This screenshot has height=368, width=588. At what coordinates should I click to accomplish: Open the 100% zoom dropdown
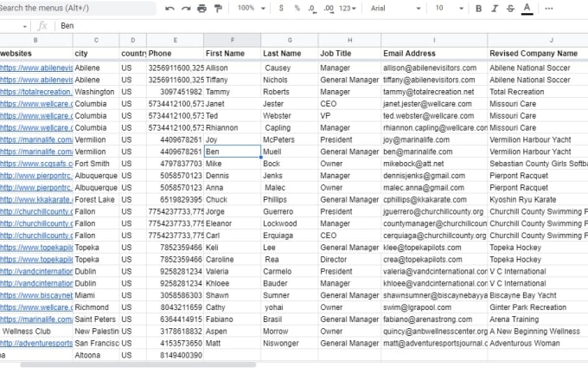click(251, 8)
